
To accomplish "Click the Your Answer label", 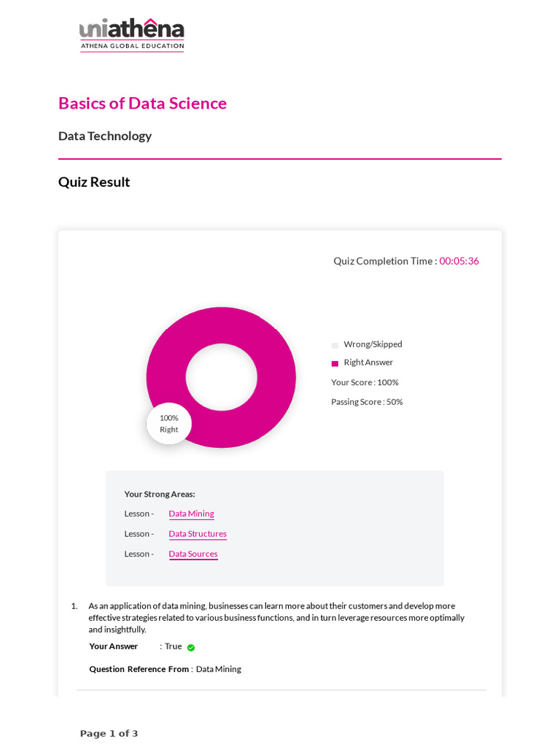I will 114,646.
